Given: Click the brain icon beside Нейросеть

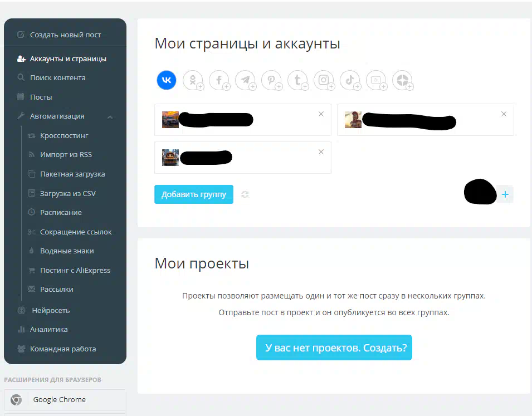Looking at the screenshot, I should pyautogui.click(x=21, y=310).
